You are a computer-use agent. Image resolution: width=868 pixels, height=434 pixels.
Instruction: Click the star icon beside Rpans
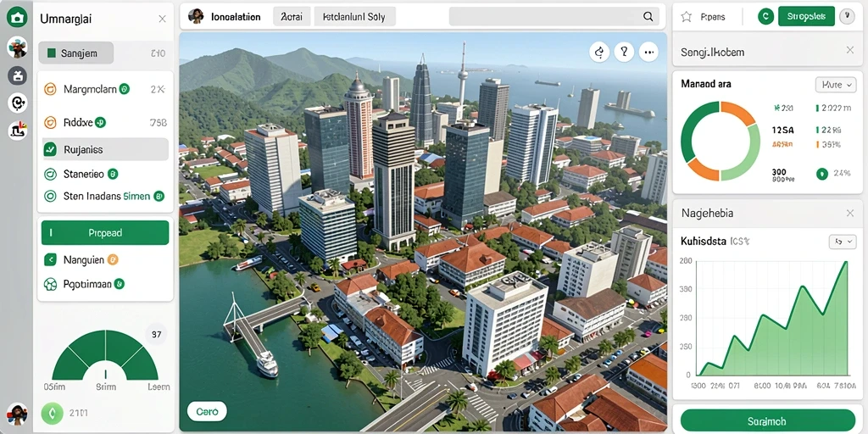point(687,17)
